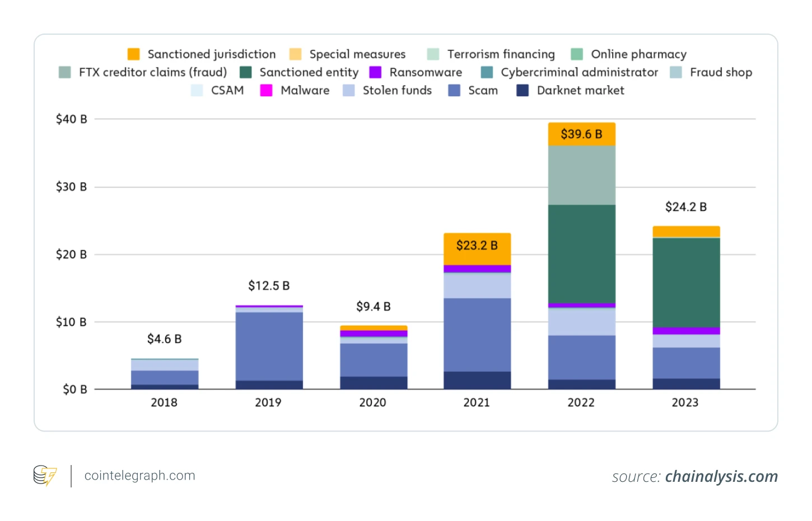Click the Malware magenta legend swatch
This screenshot has width=812, height=521.
[266, 90]
